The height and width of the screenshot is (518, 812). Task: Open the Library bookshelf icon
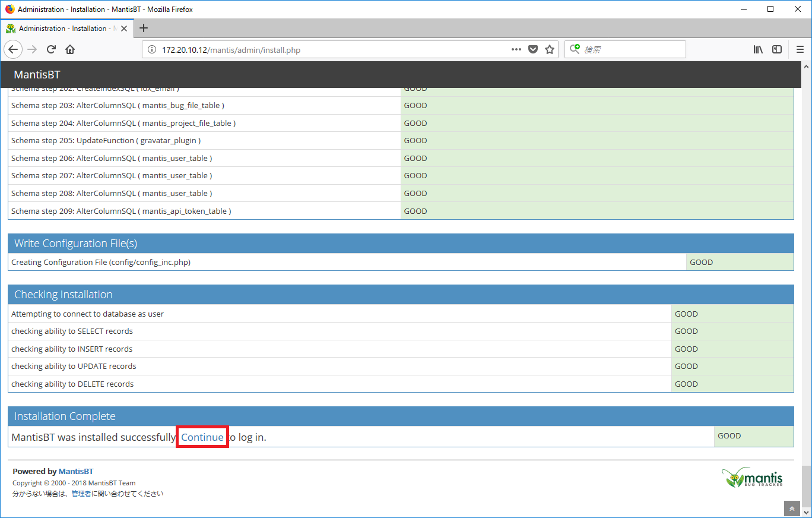(758, 49)
